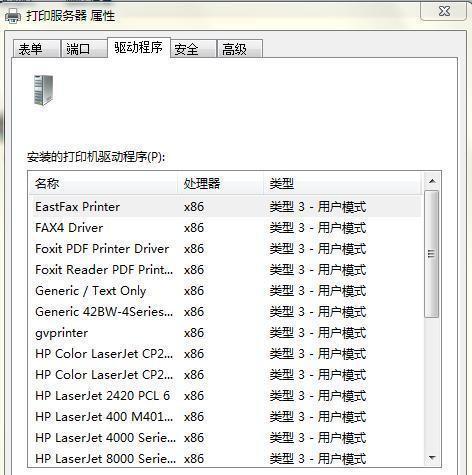
Task: Go to the 安全 tab
Action: tap(193, 49)
